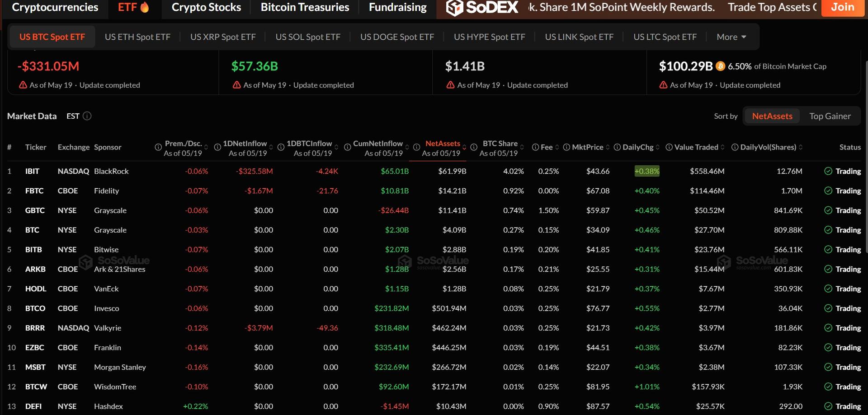Screen dimensions: 868x415
Task: Toggle sort arrows on Fee column
Action: (557, 147)
